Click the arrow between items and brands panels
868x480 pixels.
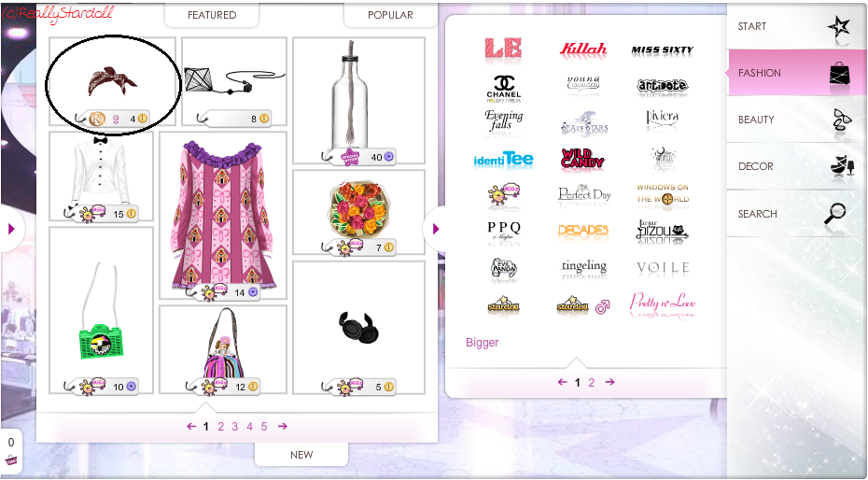click(x=435, y=229)
